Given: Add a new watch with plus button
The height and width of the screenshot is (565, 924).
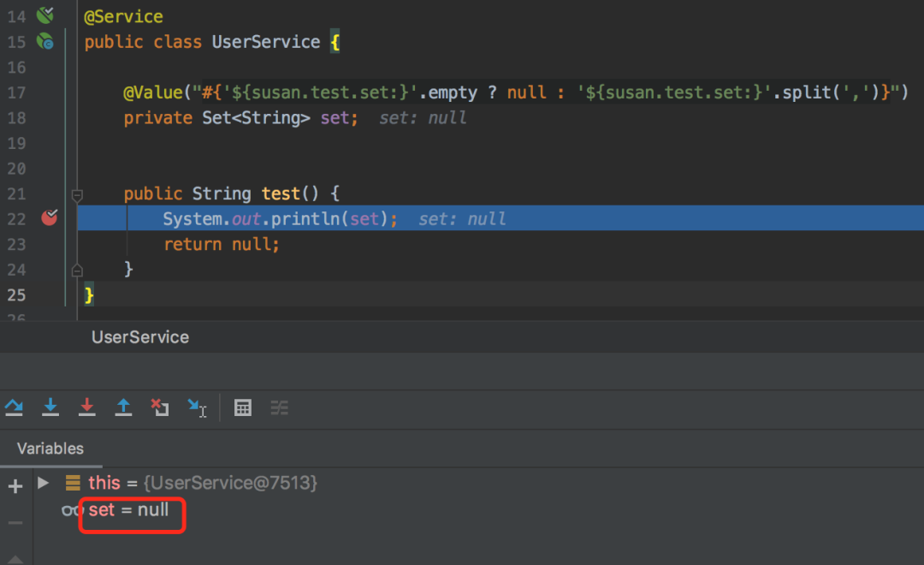Looking at the screenshot, I should tap(15, 486).
